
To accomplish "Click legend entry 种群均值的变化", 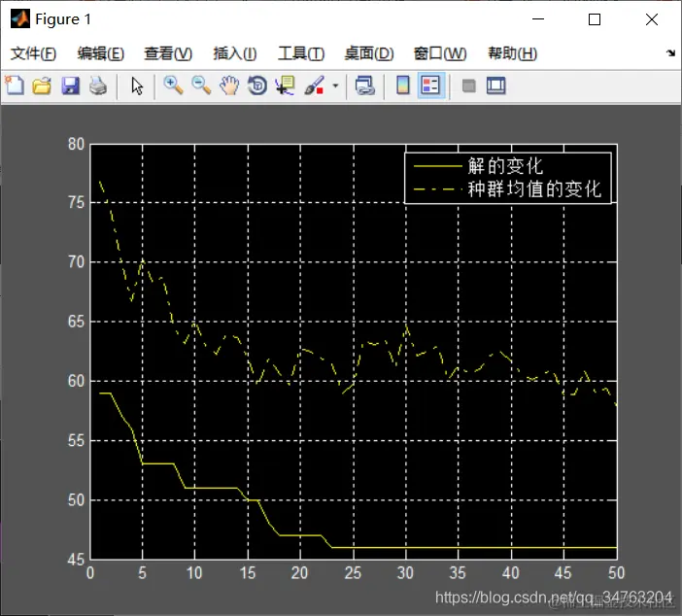I will point(534,188).
